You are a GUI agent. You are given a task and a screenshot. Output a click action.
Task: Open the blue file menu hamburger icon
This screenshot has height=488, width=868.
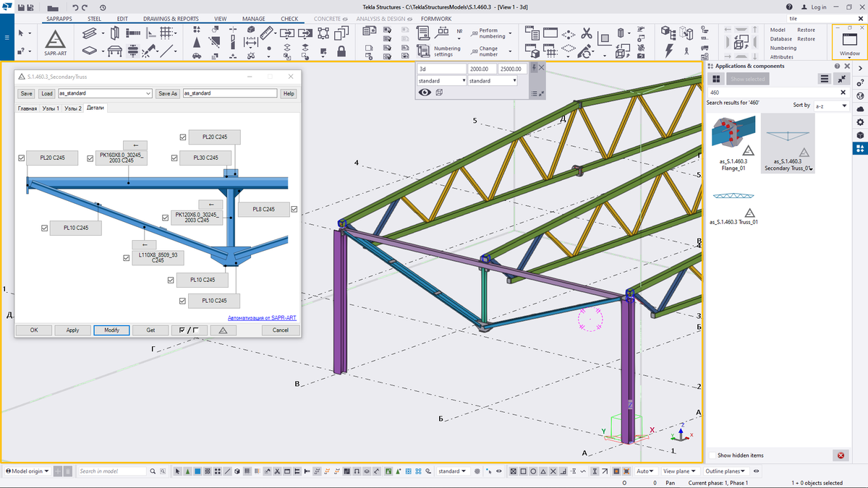point(7,37)
